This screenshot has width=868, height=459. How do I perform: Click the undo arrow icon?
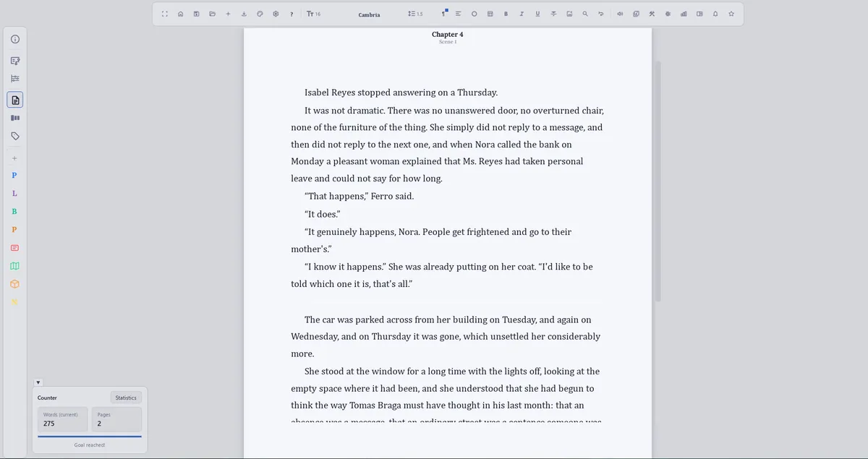tap(601, 14)
